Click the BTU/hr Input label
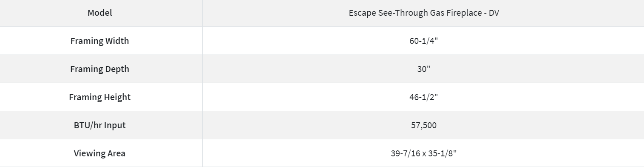The image size is (644, 167). (100, 125)
